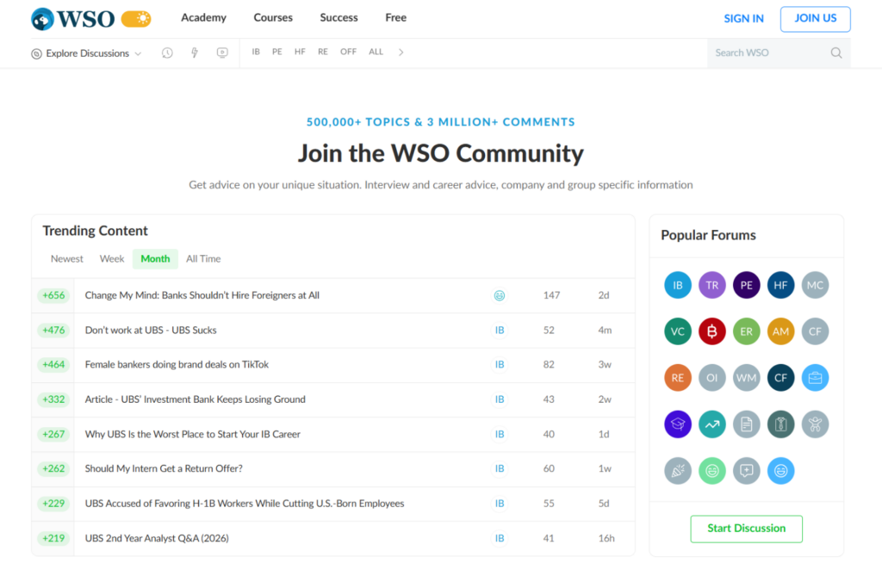882x588 pixels.
Task: Switch to the Month tab
Action: 155,258
